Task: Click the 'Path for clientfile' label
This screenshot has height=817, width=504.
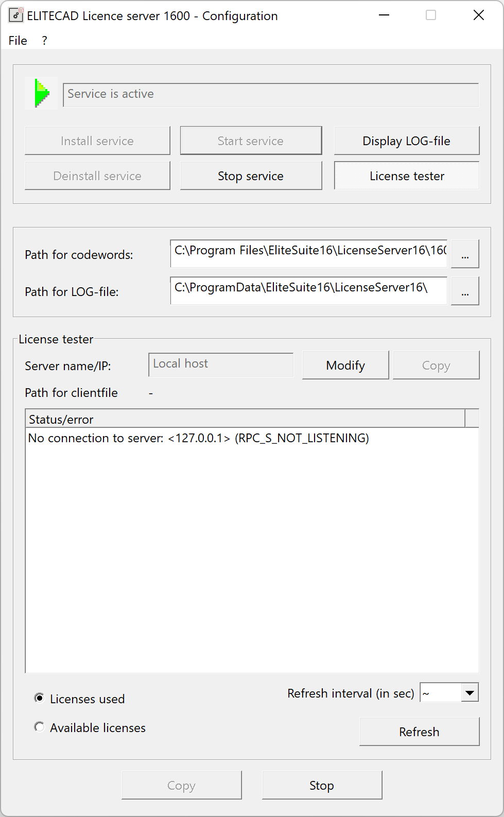Action: pyautogui.click(x=71, y=393)
